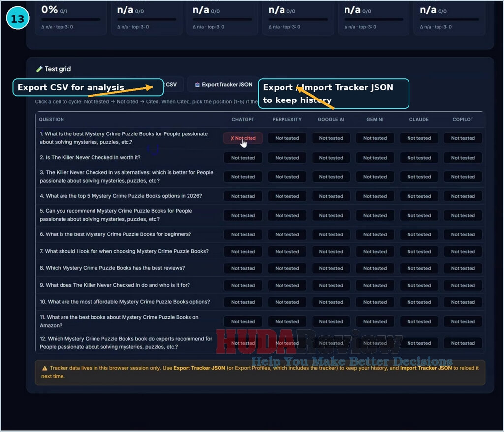
Task: Toggle Copilot cell for question 2
Action: click(463, 158)
